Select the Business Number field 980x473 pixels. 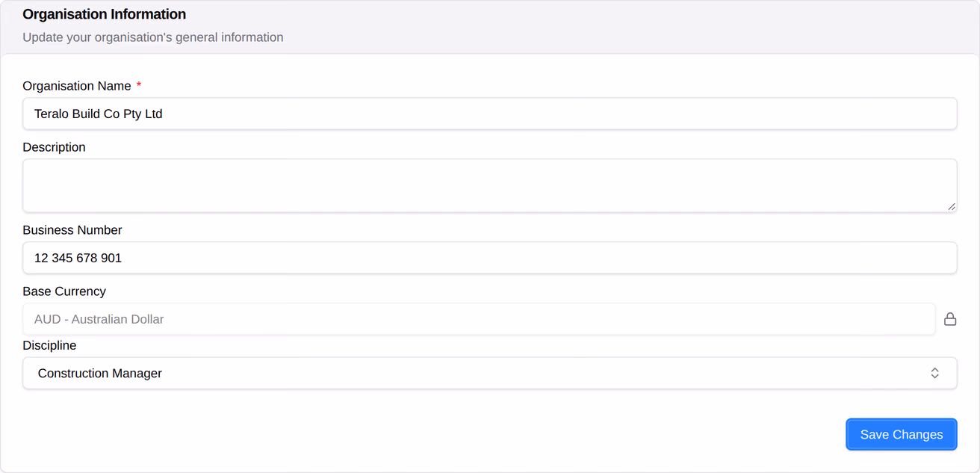(x=490, y=258)
